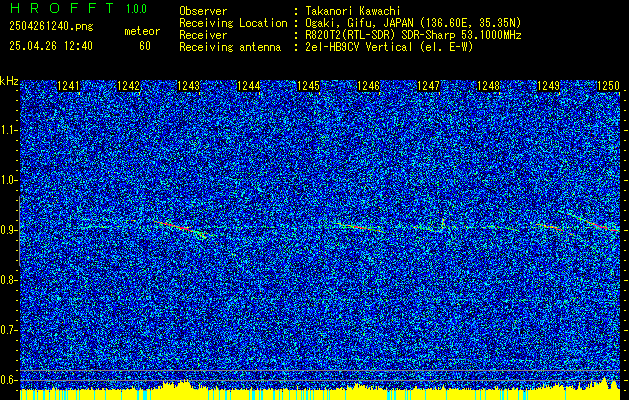The width and height of the screenshot is (629, 400).
Task: Click the 1248 time marker
Action: (x=489, y=86)
